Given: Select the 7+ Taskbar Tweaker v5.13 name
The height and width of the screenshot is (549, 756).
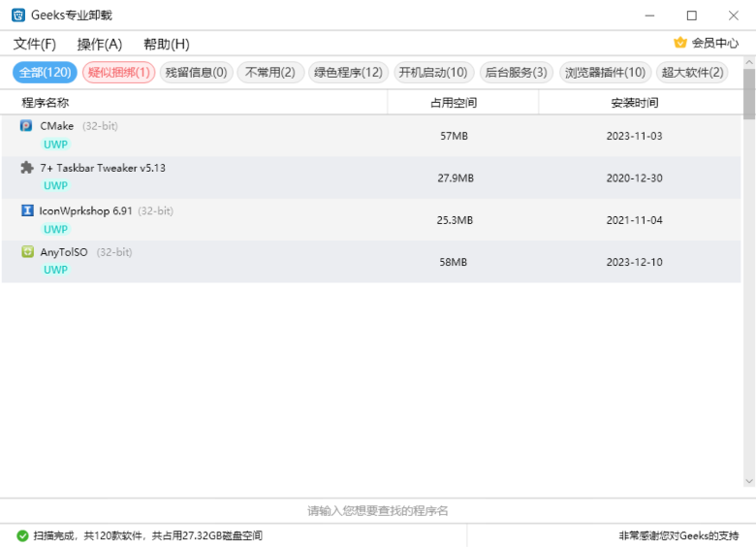Looking at the screenshot, I should click(x=103, y=168).
